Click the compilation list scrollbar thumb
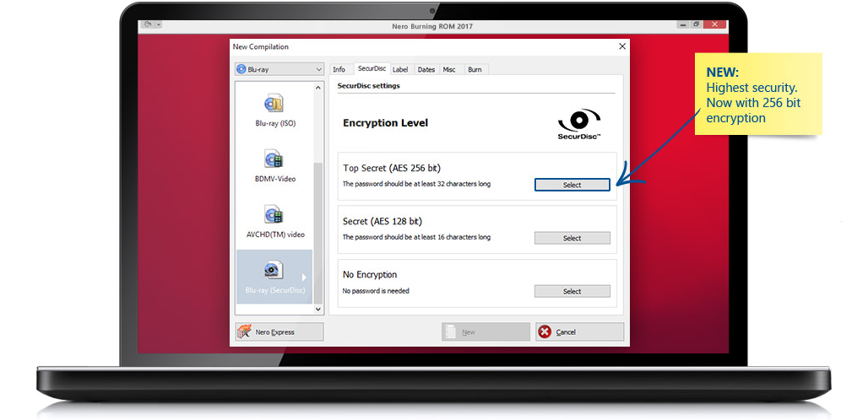Viewport: 868px width, 420px height. [318, 233]
